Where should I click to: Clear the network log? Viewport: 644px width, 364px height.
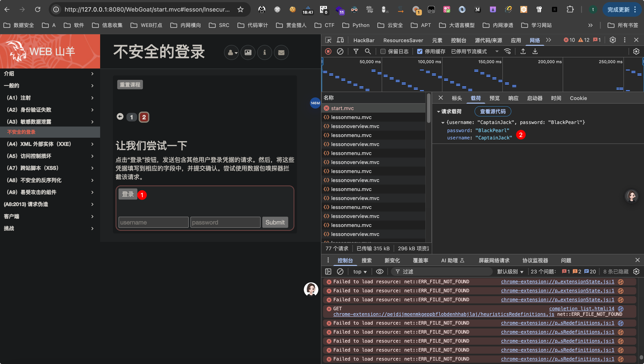pos(340,52)
